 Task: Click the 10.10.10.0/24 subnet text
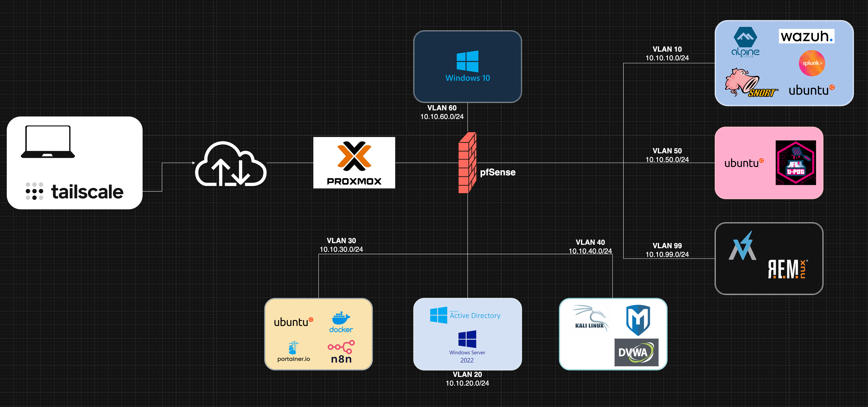click(x=667, y=58)
